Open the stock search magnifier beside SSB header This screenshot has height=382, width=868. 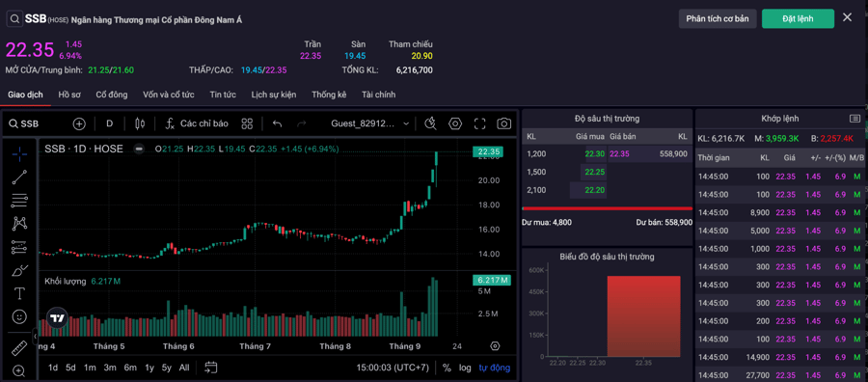tap(14, 19)
